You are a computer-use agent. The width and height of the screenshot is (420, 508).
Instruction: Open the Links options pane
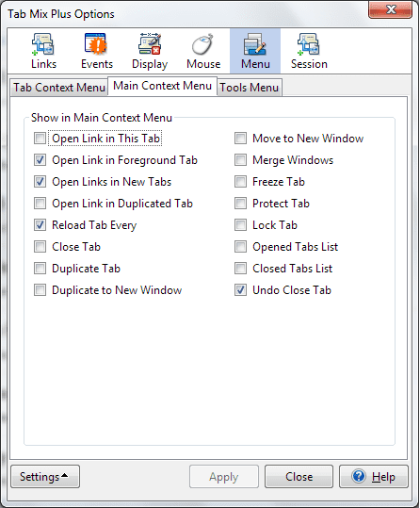coord(43,51)
